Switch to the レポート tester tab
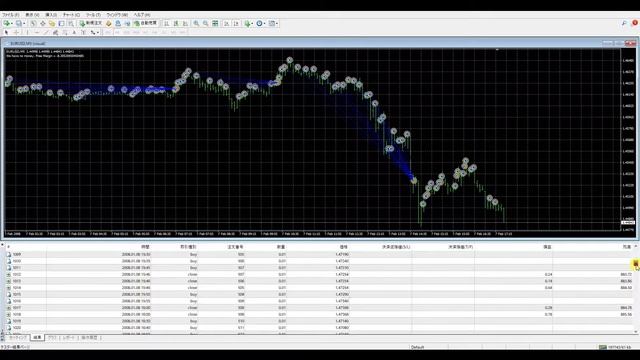Image resolution: width=640 pixels, height=360 pixels. (x=69, y=338)
